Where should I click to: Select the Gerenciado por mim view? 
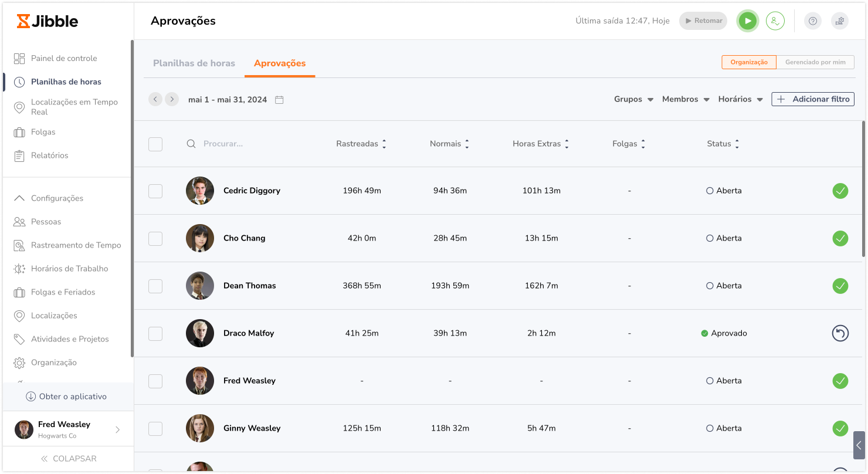pyautogui.click(x=815, y=62)
